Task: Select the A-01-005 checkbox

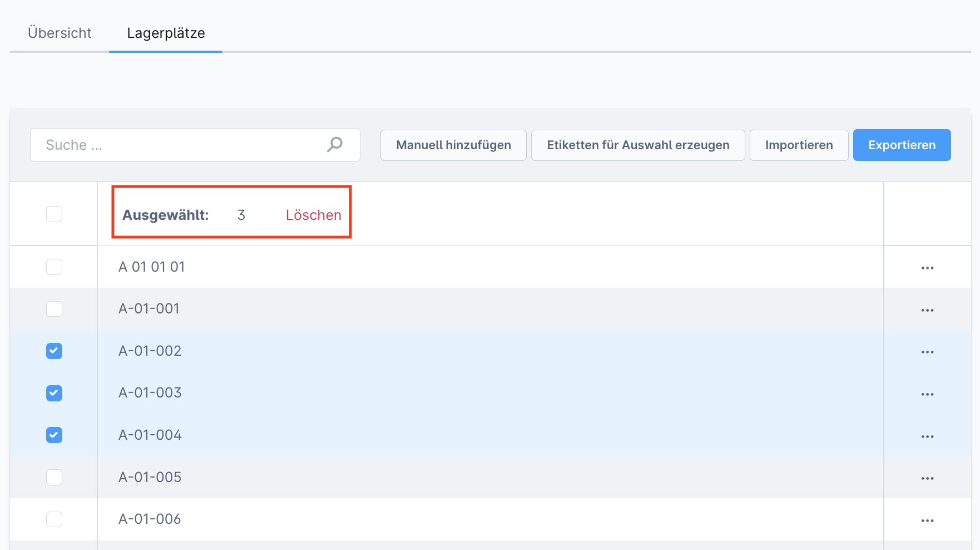Action: [54, 477]
